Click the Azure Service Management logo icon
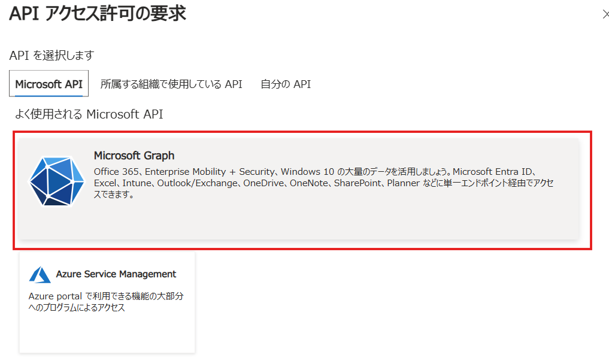Screen dimensions: 609x364 pos(40,275)
